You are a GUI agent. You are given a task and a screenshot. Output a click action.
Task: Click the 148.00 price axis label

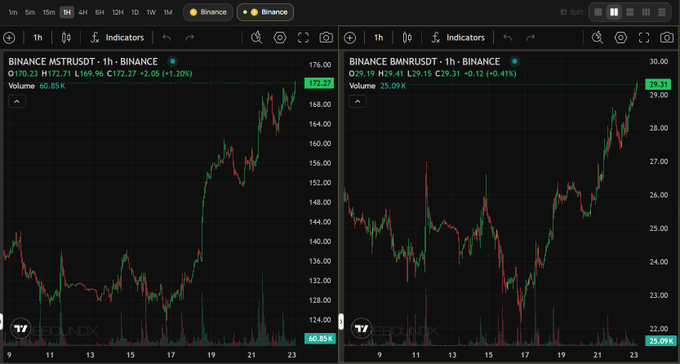320,202
